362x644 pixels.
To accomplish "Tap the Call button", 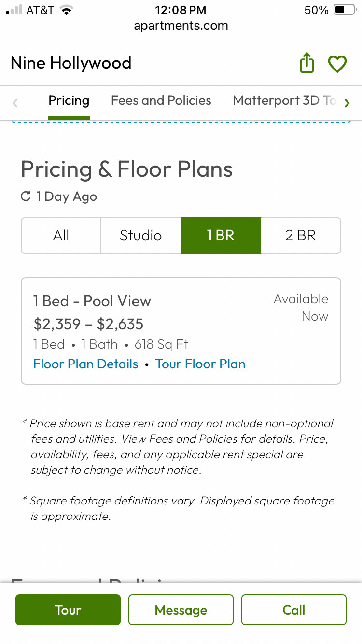I will 294,610.
